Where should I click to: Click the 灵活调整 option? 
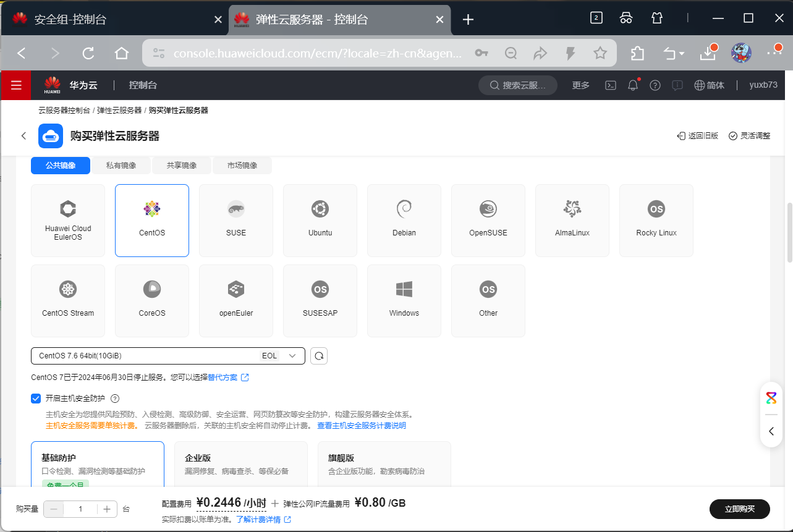(750, 136)
